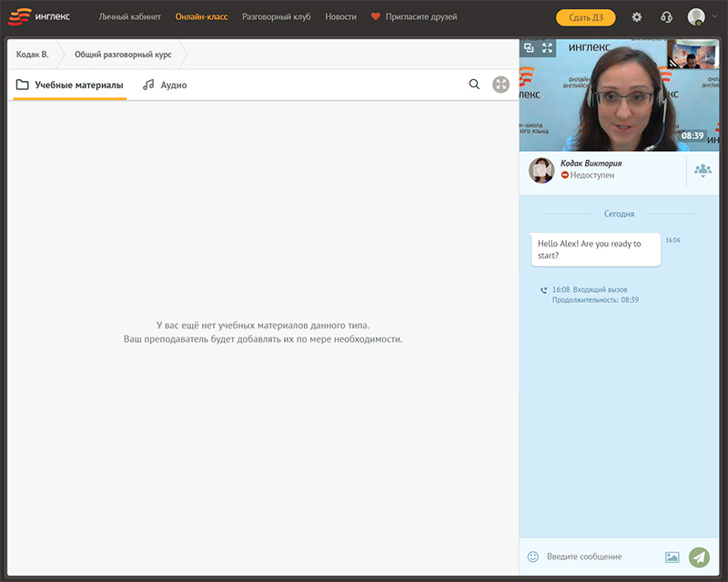Send the chat message

click(699, 557)
